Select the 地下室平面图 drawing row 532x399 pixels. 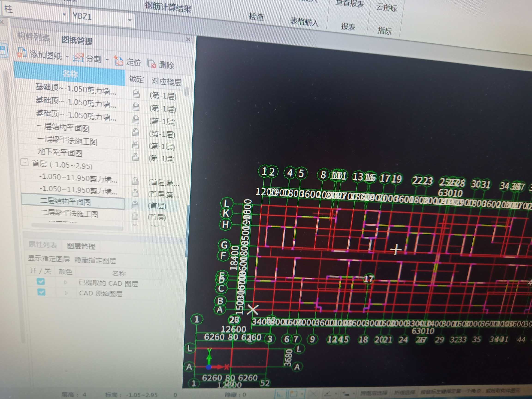click(60, 152)
